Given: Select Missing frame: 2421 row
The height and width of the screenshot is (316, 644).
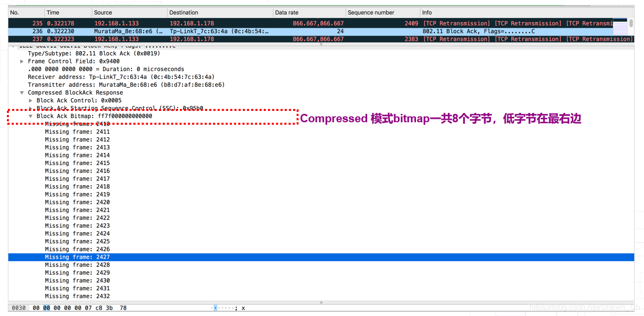Looking at the screenshot, I should click(x=321, y=210).
